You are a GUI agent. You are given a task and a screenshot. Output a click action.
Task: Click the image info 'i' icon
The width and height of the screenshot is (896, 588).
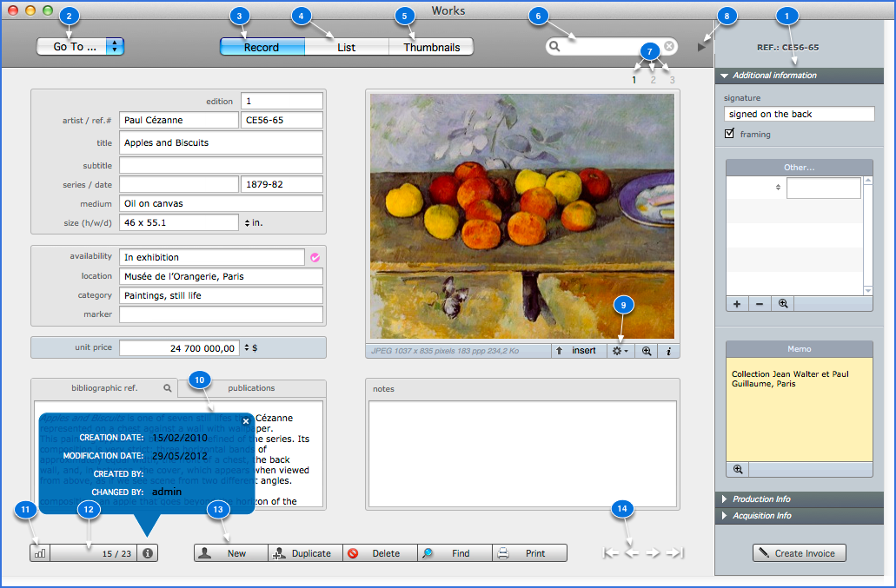[x=668, y=351]
